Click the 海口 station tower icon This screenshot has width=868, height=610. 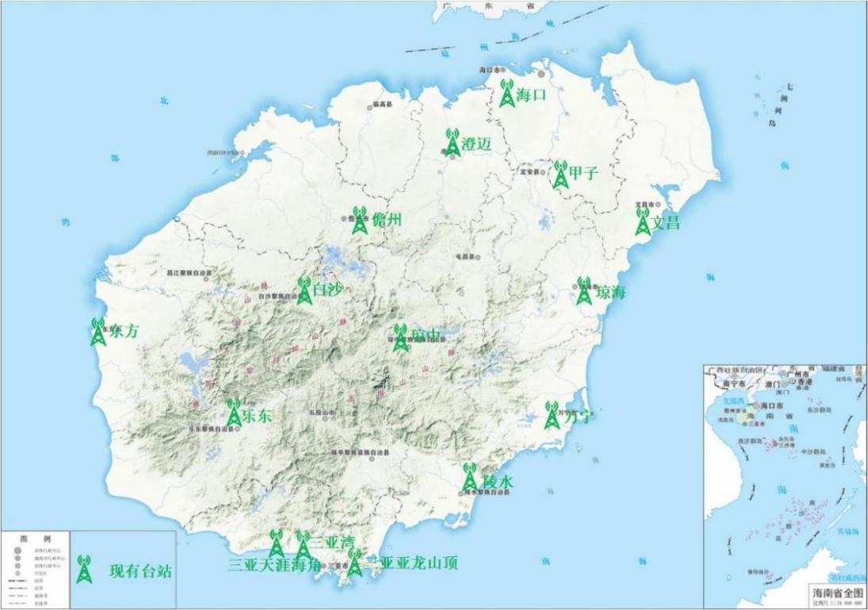[x=507, y=94]
